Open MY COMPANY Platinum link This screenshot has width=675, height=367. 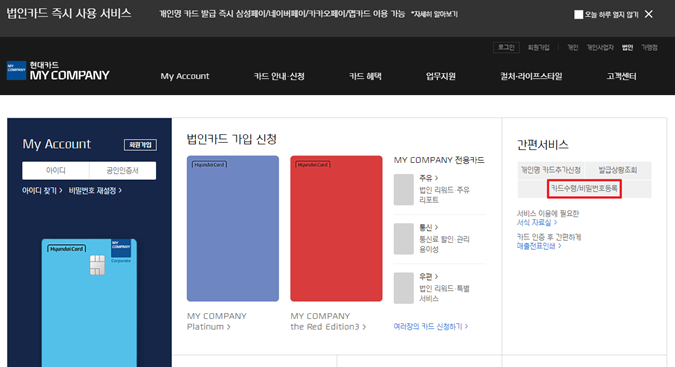pos(217,321)
